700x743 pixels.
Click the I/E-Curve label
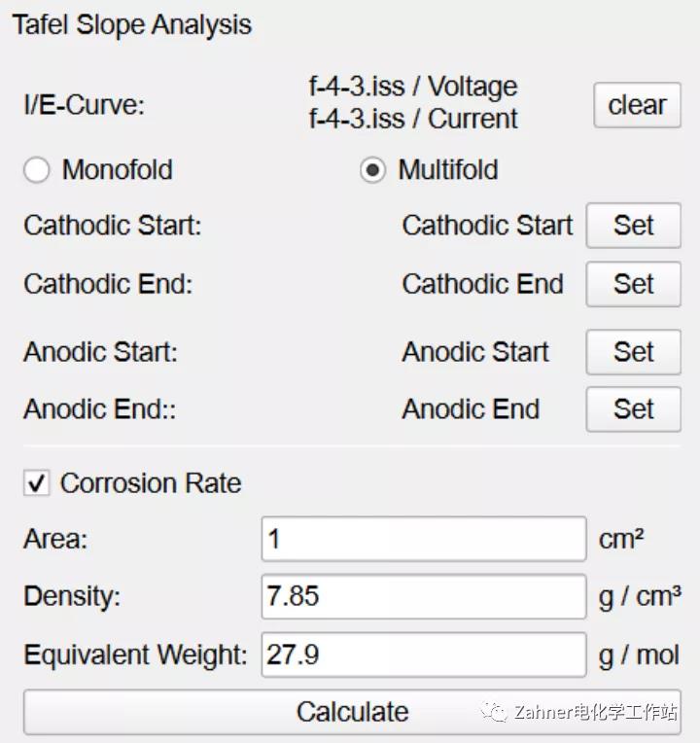pos(84,105)
